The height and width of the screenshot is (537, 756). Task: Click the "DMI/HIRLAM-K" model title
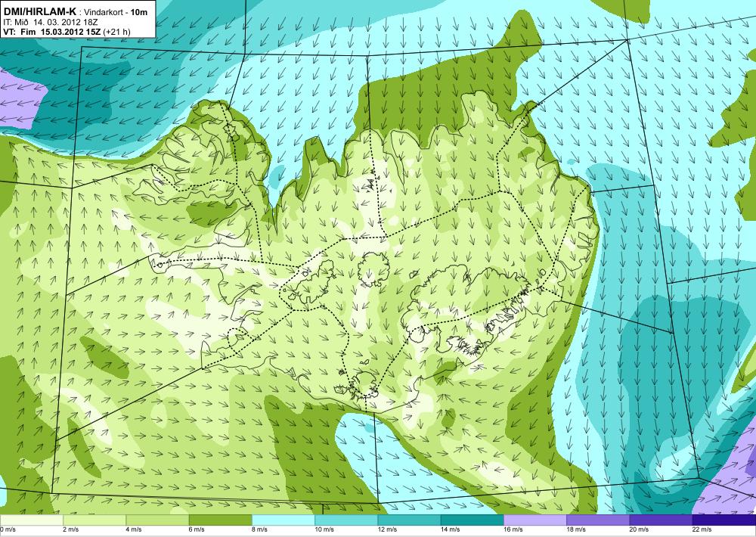pyautogui.click(x=40, y=11)
